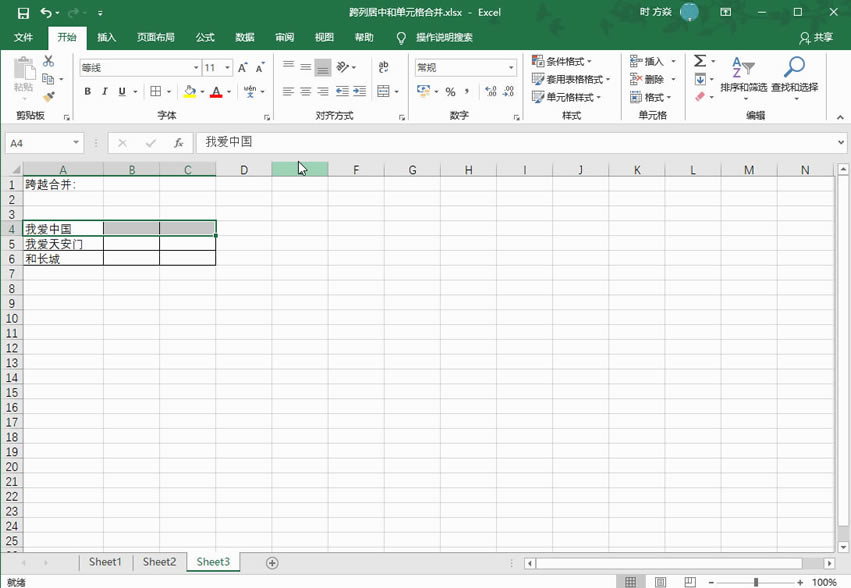Switch to the 插入 ribbon tab
Screen dimensions: 851x588
pyautogui.click(x=106, y=37)
